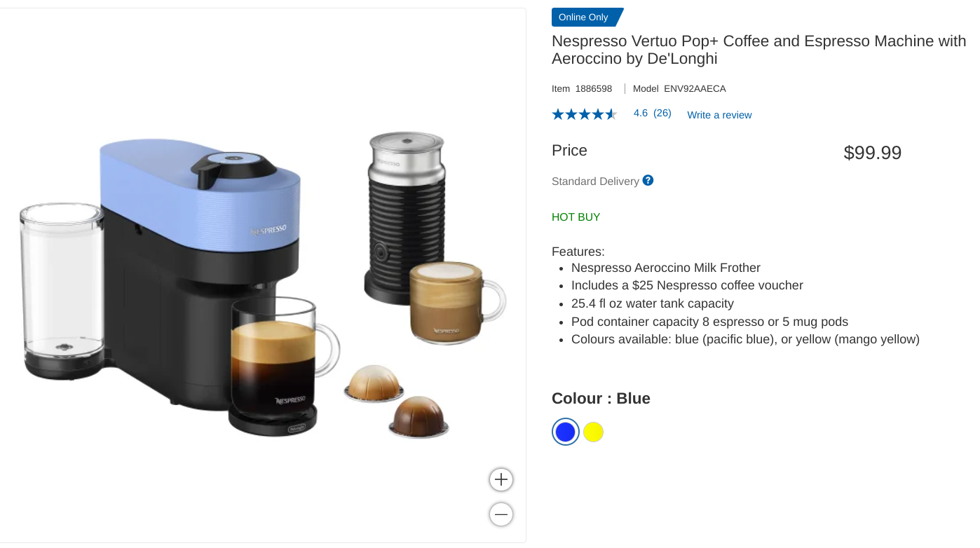The height and width of the screenshot is (548, 980).
Task: Click the Model ENV92AAECA text
Action: 679,88
